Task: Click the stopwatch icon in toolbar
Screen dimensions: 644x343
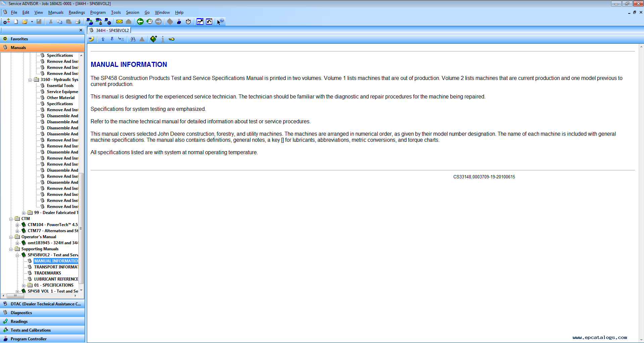Action: click(188, 22)
